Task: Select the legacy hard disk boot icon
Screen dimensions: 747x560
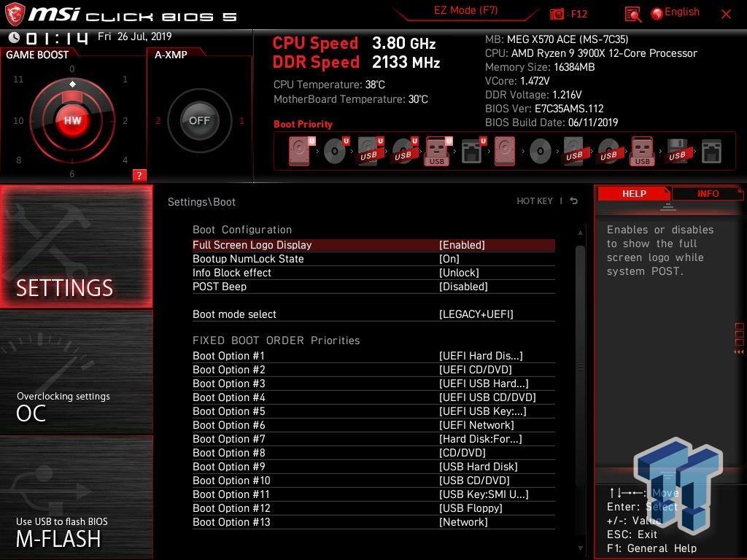Action: [x=505, y=151]
